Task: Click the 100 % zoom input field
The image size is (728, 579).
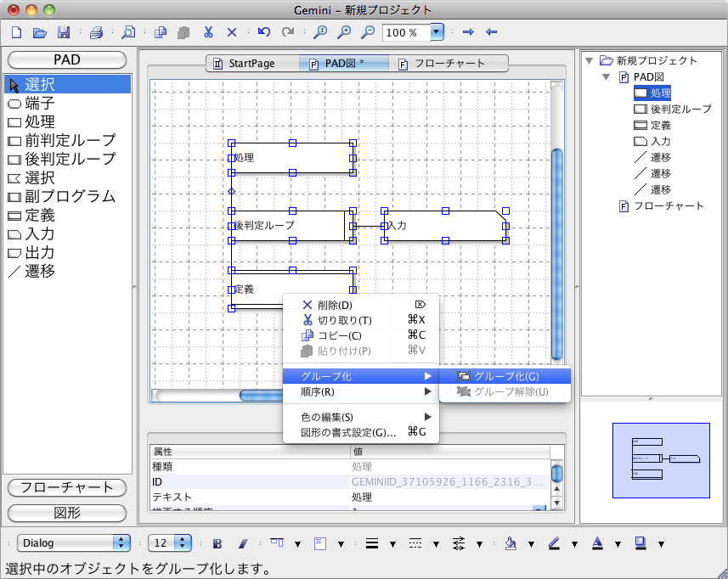Action: pos(407,32)
